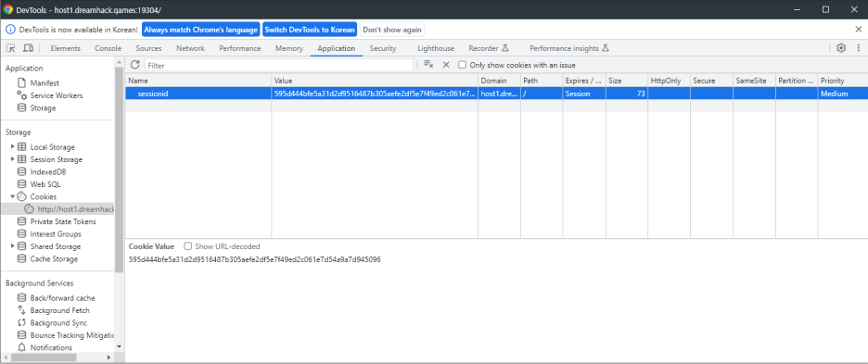The width and height of the screenshot is (868, 364).
Task: Delete the selected cookie with X
Action: click(x=446, y=65)
